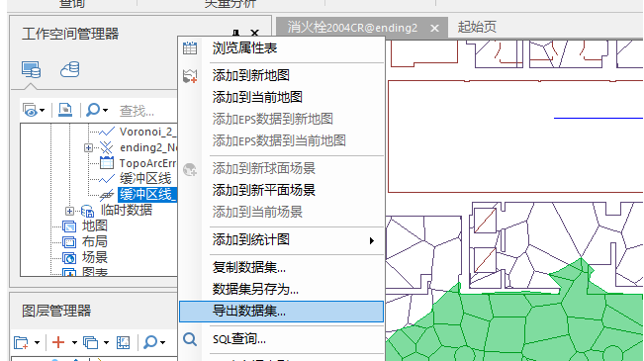Image resolution: width=644 pixels, height=361 pixels.
Task: Open the 添加到统计图 submenu arrow
Action: [371, 240]
